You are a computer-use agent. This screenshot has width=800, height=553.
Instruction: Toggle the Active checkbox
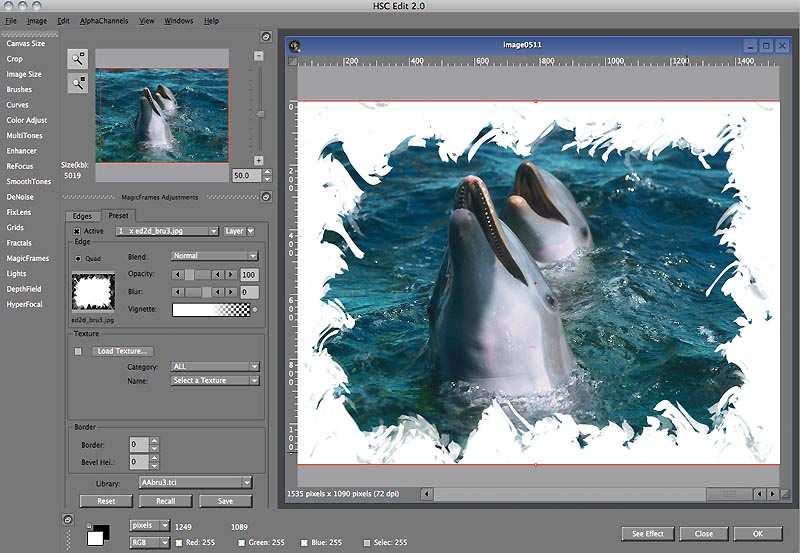[77, 231]
